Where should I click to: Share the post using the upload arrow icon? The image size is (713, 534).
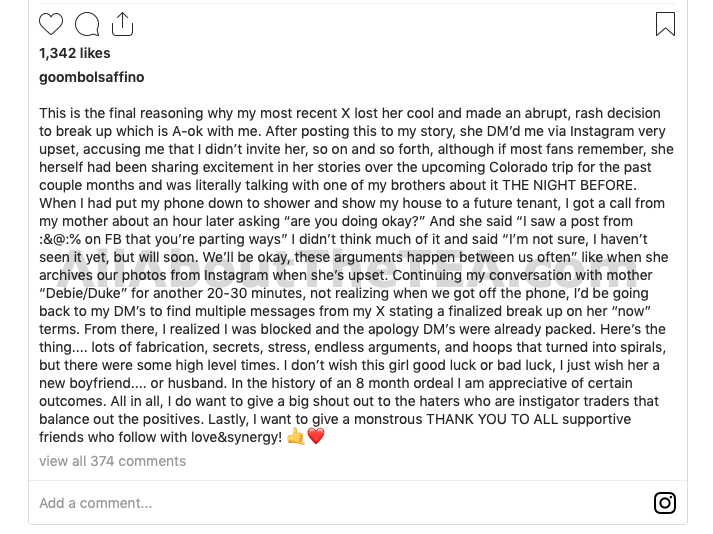click(122, 24)
